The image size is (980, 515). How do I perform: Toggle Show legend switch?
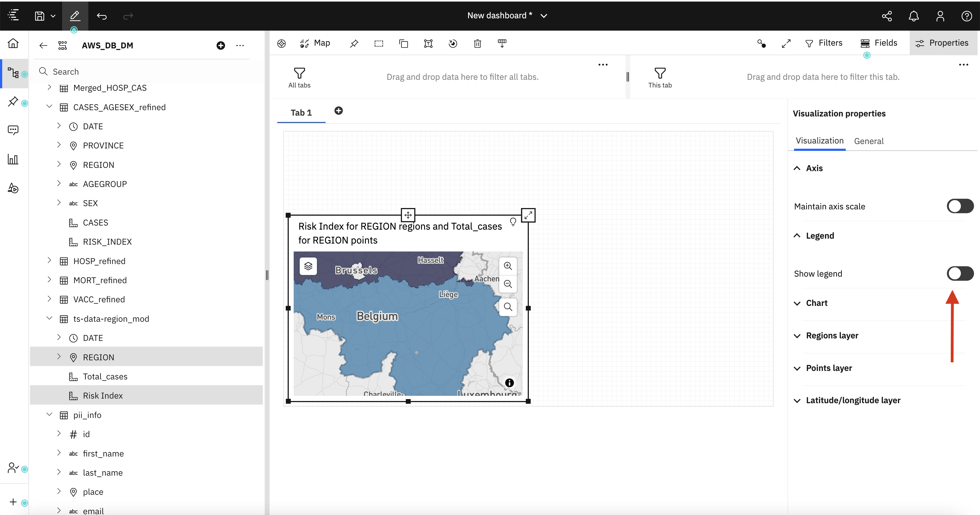(x=960, y=273)
